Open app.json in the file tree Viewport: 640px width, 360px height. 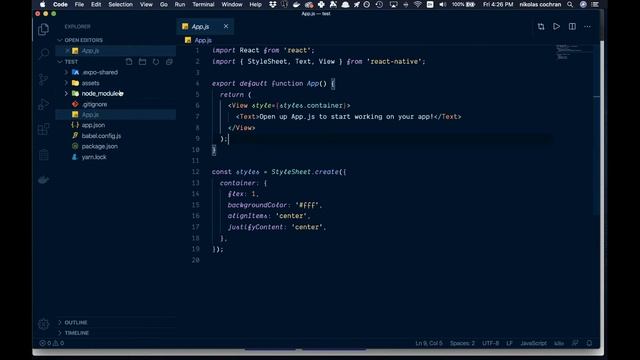click(x=93, y=125)
